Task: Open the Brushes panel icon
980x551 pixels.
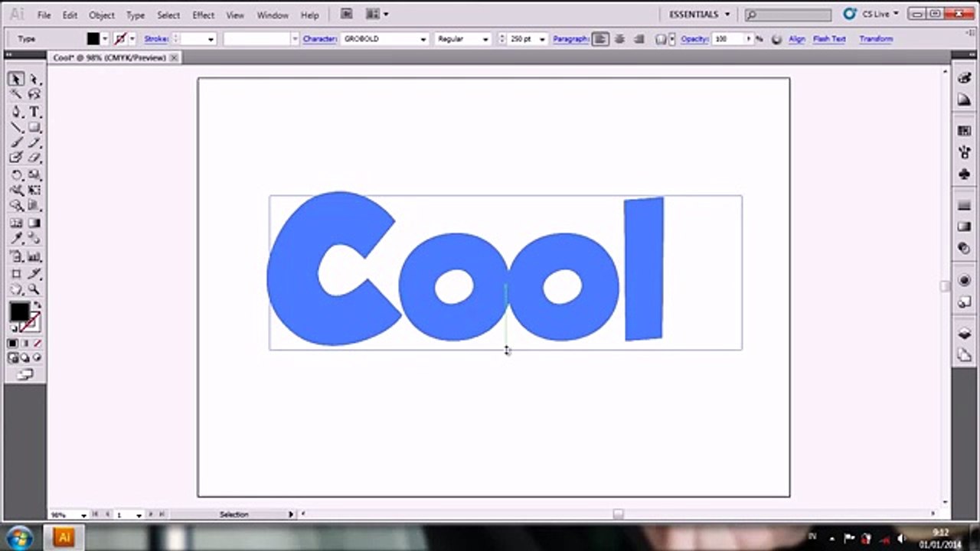Action: tap(965, 152)
